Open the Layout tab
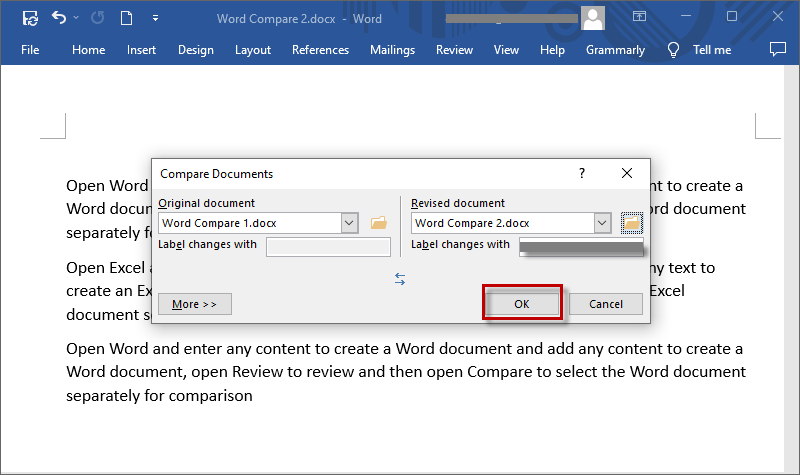 coord(253,50)
